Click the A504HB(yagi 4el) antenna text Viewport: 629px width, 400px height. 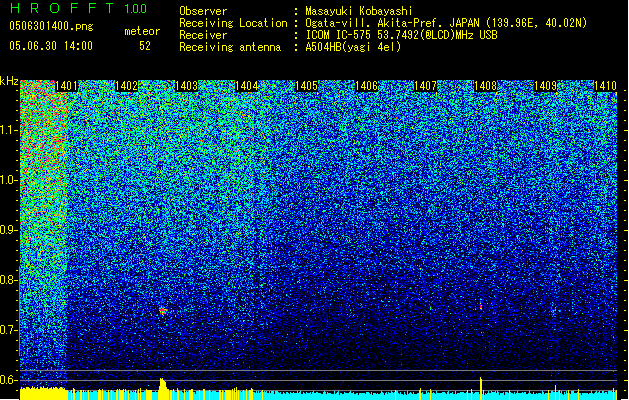353,47
